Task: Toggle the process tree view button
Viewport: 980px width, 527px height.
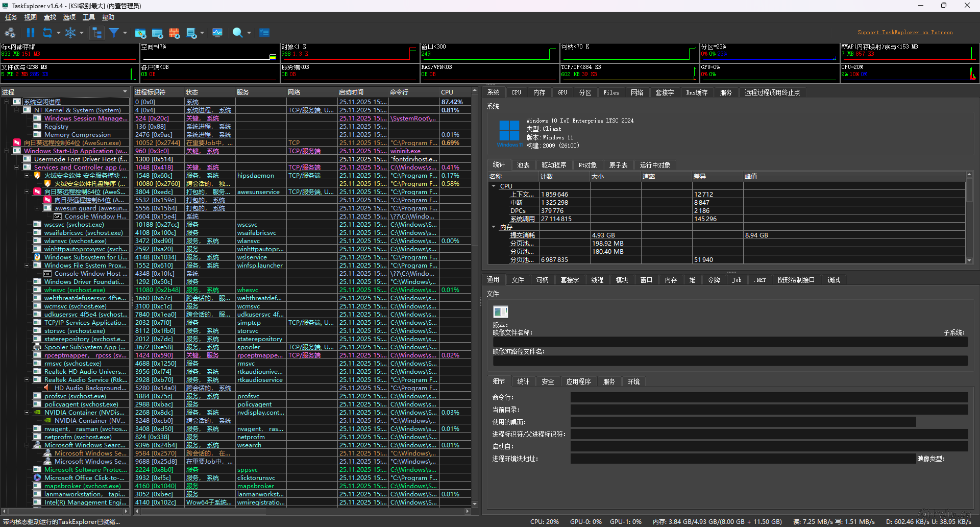Action: click(x=96, y=33)
